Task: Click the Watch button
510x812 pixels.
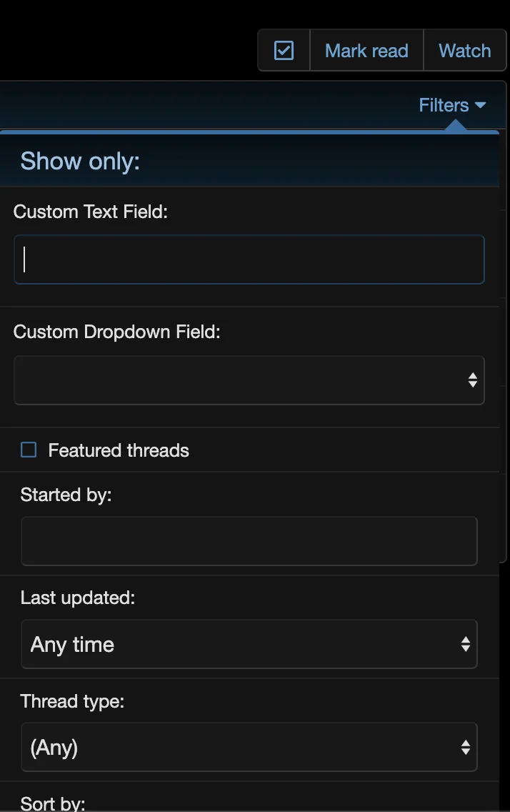Action: [x=465, y=51]
